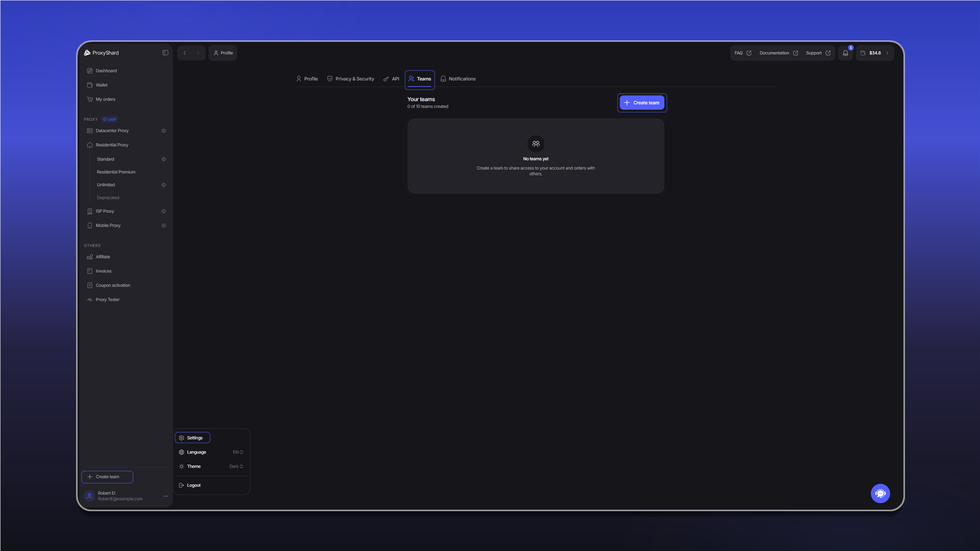Click the info icon next to Unlimited
The width and height of the screenshot is (980, 551).
point(164,185)
